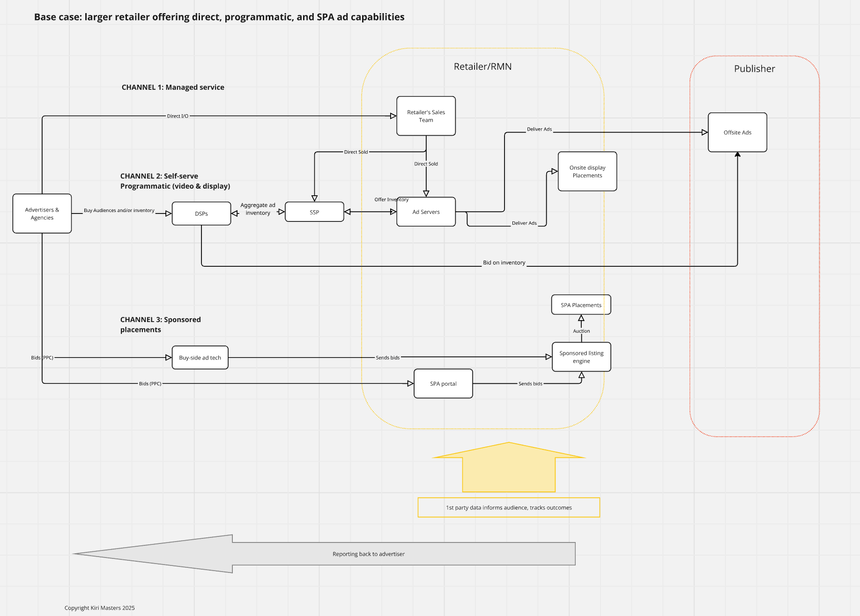Click the 'CHANNEL 3: Sponsored placements' heading
This screenshot has width=860, height=616.
(161, 324)
